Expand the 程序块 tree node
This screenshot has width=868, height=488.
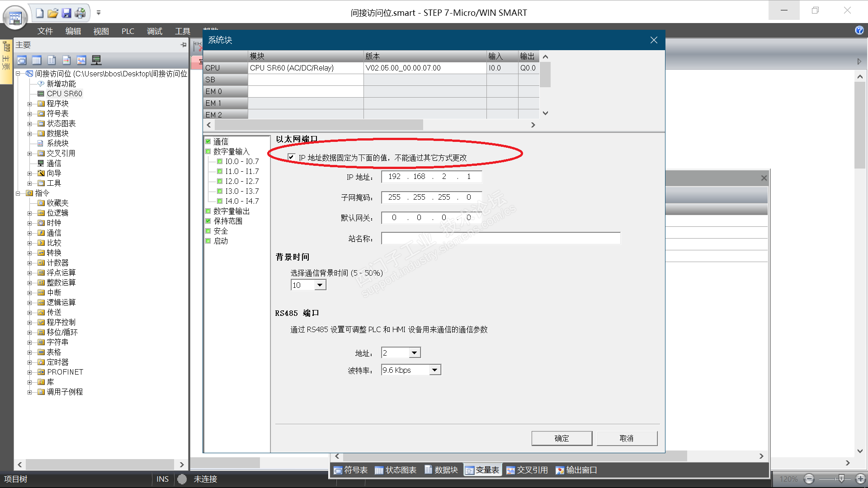[x=30, y=104]
